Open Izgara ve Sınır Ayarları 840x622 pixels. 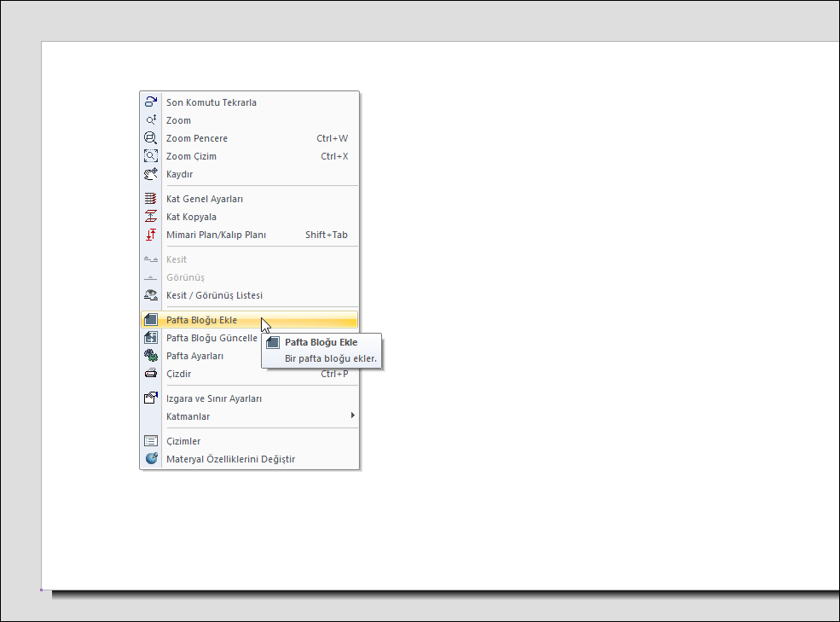pyautogui.click(x=213, y=398)
